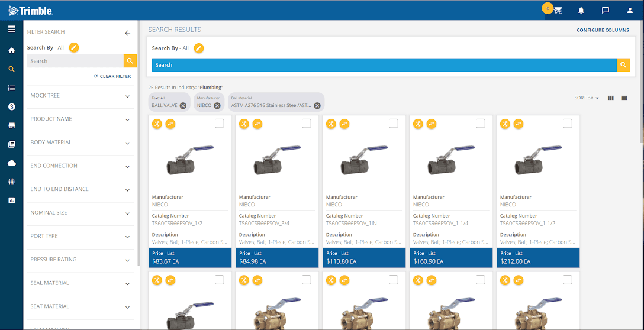Click Clear Filter button
The image size is (644, 330).
pyautogui.click(x=112, y=76)
